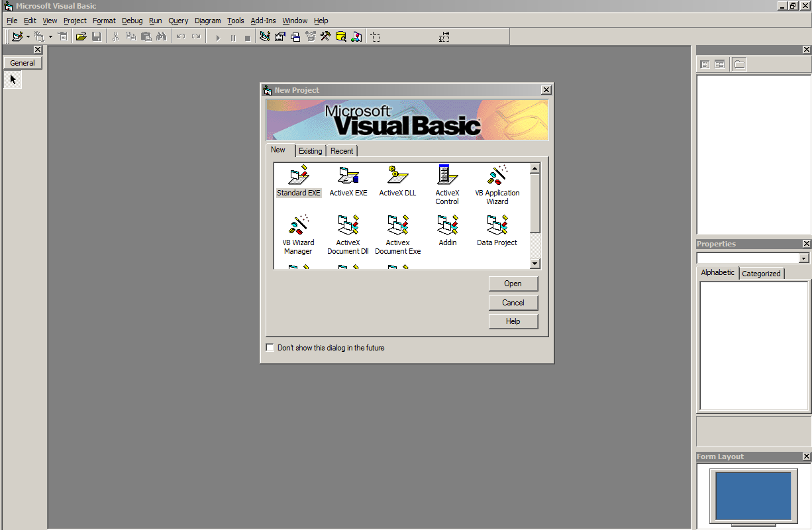Click the General toolbox tab button
Screen dimensions: 812x530
pyautogui.click(x=23, y=63)
